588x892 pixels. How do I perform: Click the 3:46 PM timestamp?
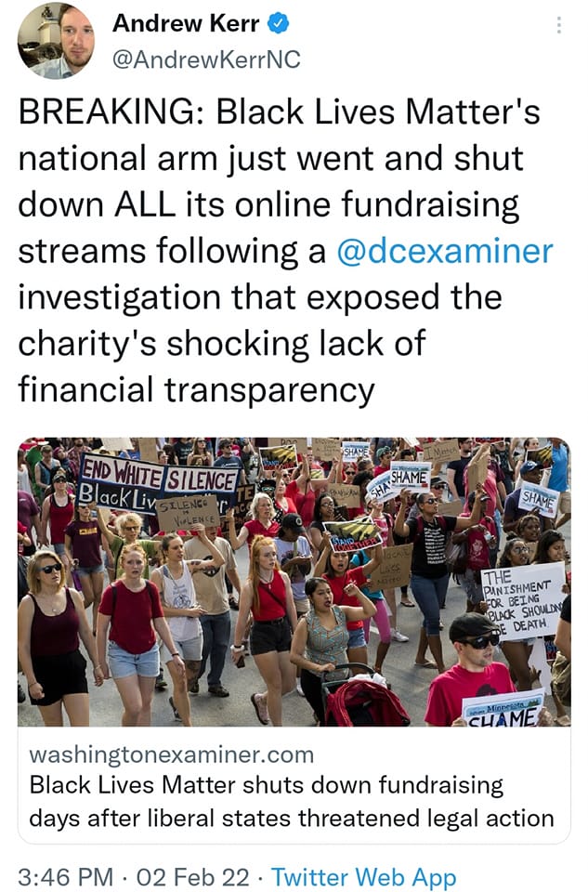point(65,876)
